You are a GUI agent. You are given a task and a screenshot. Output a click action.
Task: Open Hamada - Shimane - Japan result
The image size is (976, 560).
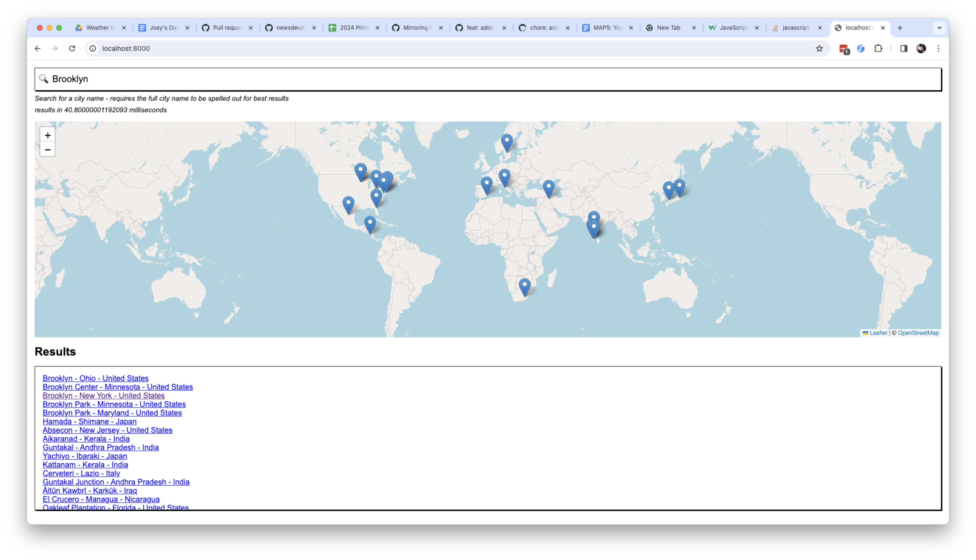pos(89,421)
